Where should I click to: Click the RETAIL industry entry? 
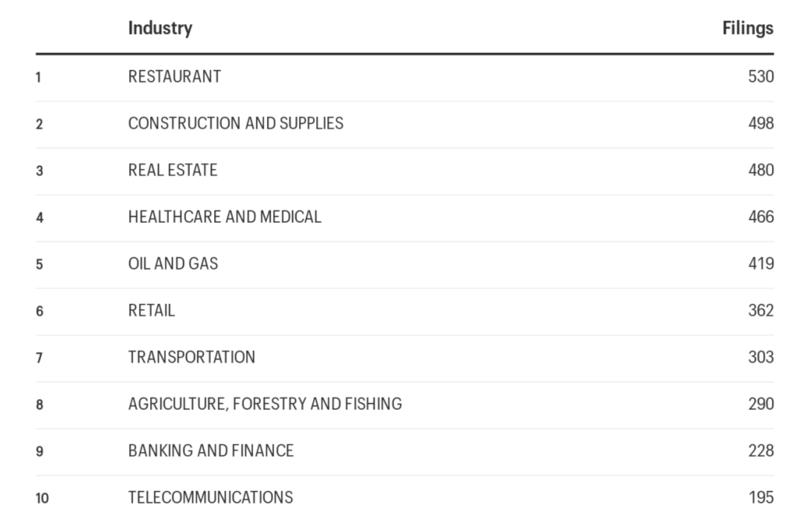(151, 310)
